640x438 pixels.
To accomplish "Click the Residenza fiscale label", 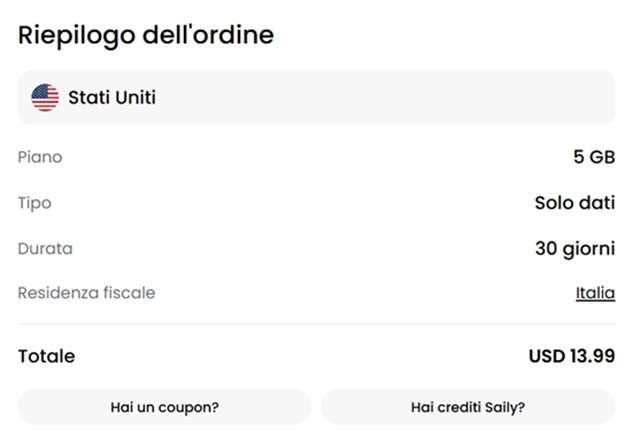I will (x=86, y=294).
